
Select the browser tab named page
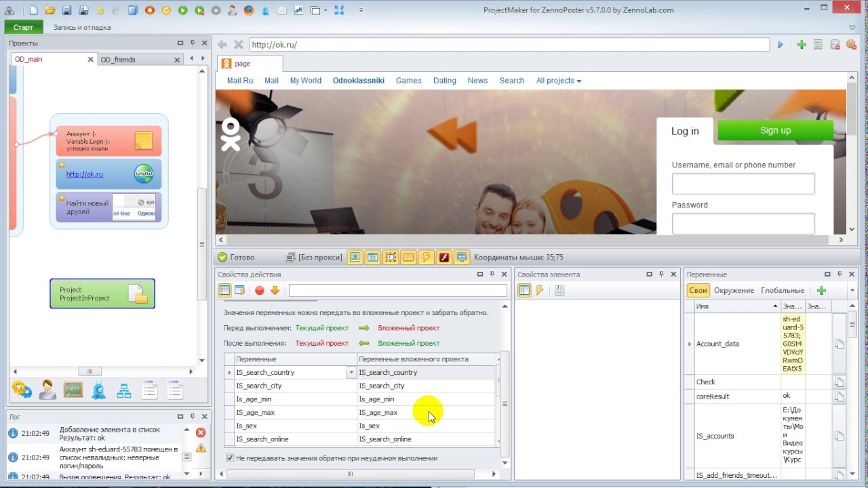point(250,64)
